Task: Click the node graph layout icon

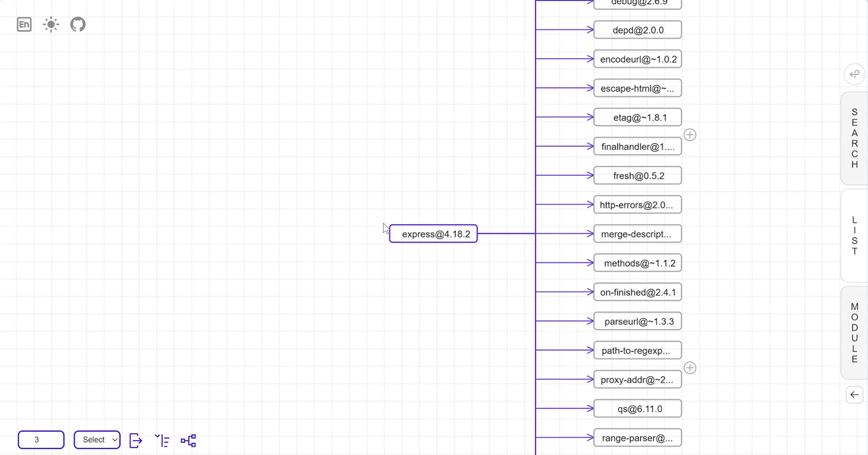Action: point(188,440)
